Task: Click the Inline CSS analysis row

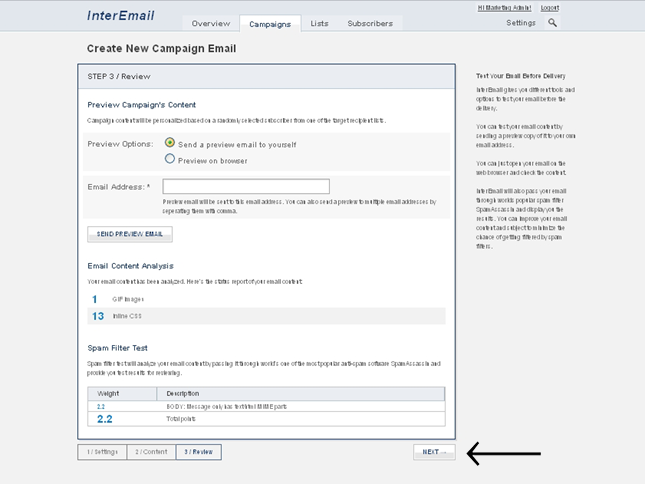Action: (x=265, y=316)
